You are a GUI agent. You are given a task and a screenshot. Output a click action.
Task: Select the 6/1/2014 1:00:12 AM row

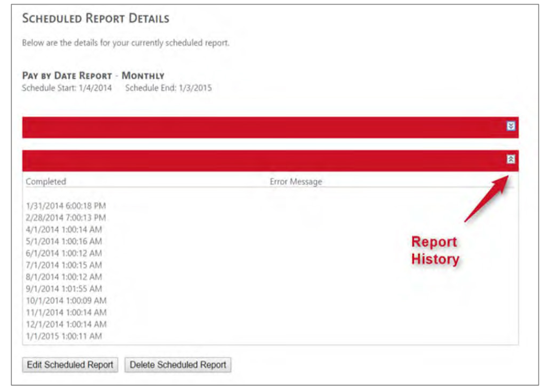64,253
